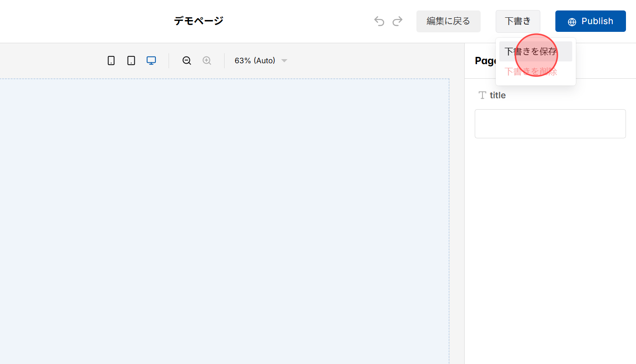Image resolution: width=636 pixels, height=364 pixels.
Task: Publish the page
Action: tap(590, 21)
